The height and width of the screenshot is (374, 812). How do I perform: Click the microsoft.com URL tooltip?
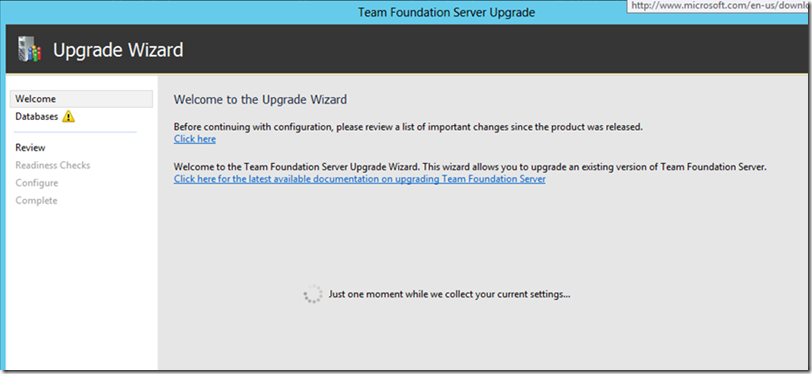[x=719, y=6]
